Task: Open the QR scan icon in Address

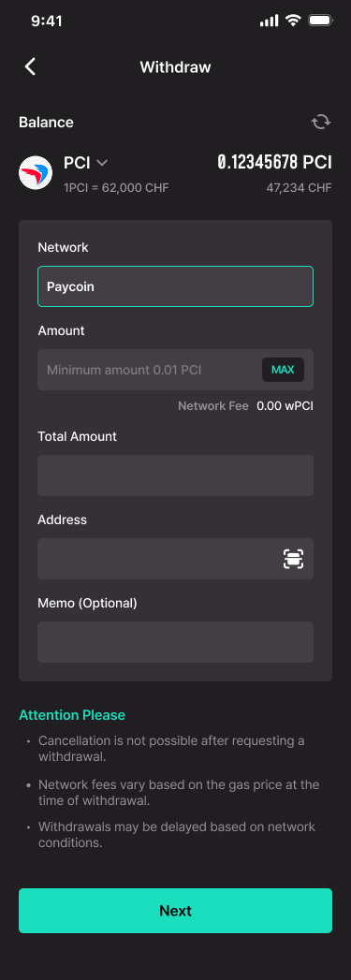Action: coord(294,559)
